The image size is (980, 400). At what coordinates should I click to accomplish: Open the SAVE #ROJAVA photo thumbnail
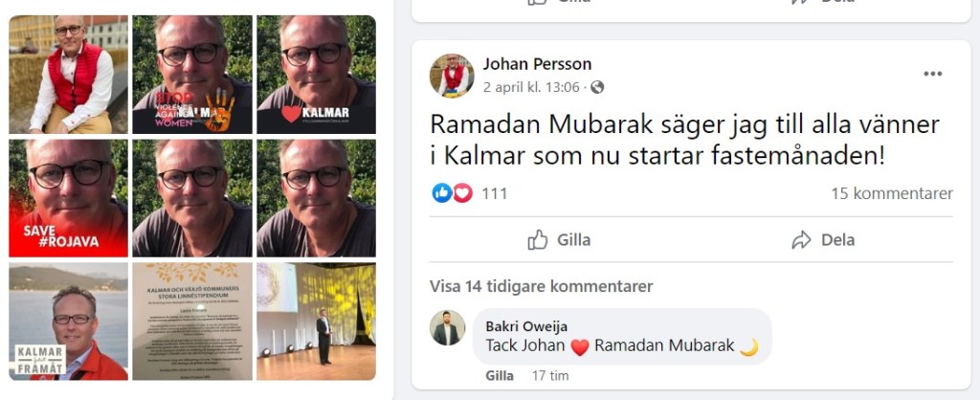(68, 198)
